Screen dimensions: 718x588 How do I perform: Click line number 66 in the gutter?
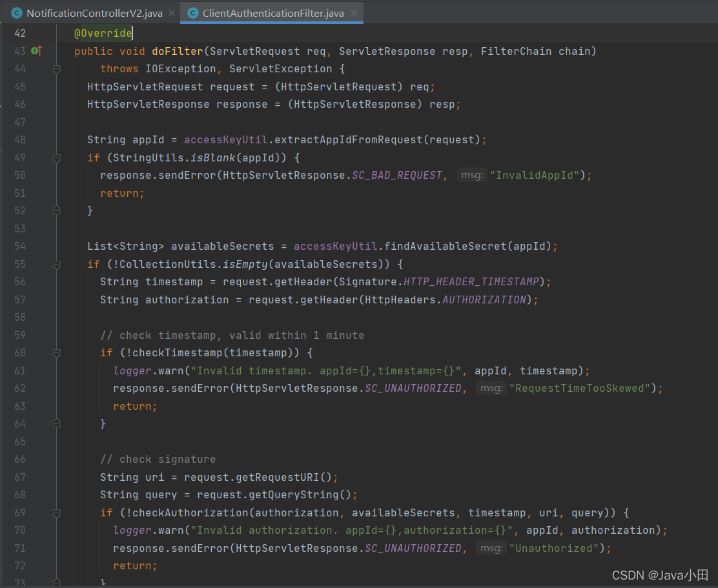(20, 460)
